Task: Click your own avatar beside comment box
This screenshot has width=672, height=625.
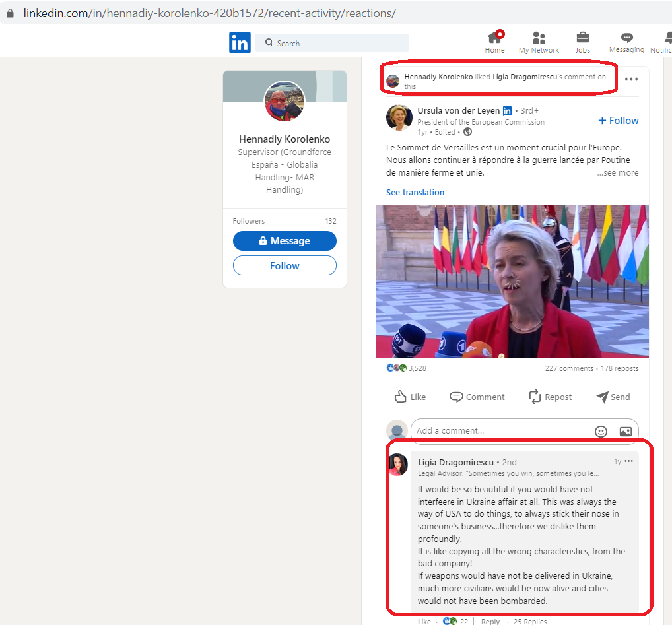Action: click(x=397, y=430)
